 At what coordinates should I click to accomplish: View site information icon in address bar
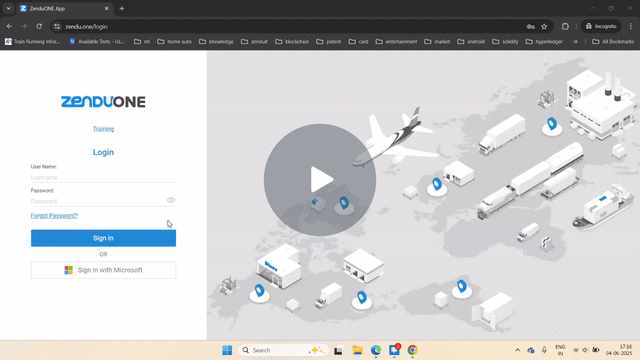pos(57,27)
